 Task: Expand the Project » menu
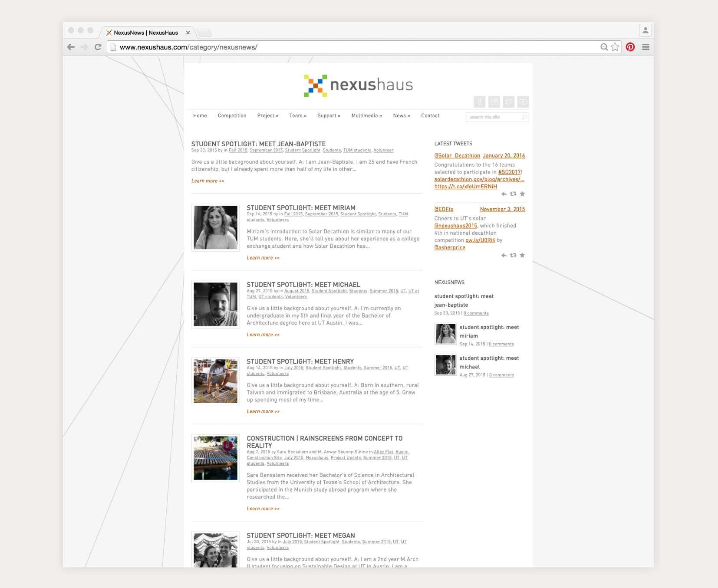point(268,116)
